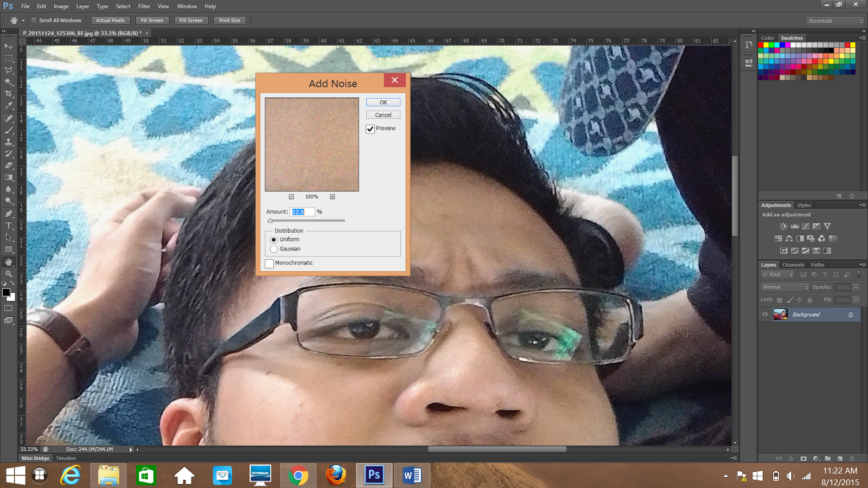Select the Clone Stamp tool
Viewport: 868px width, 488px height.
(9, 142)
